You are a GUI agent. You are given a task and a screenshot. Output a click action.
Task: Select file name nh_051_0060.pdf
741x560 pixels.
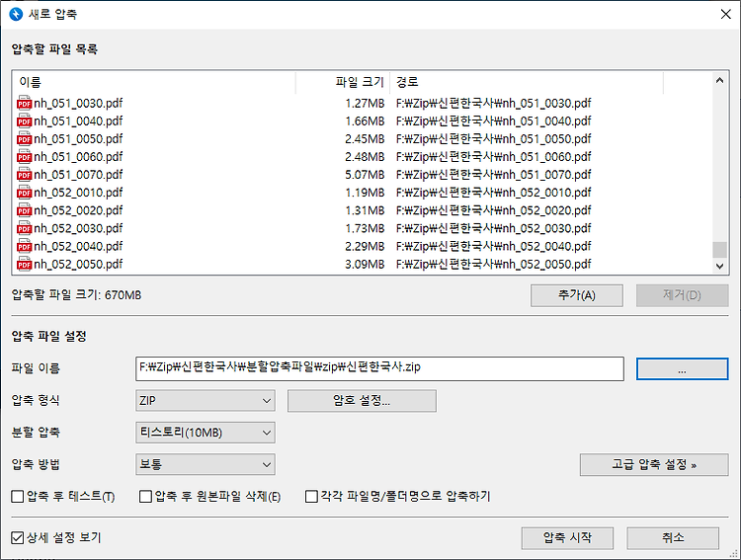(78, 157)
